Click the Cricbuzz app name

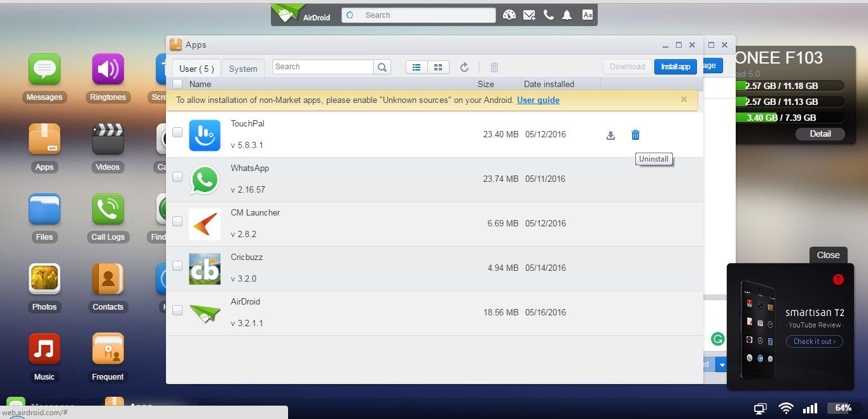pos(247,257)
